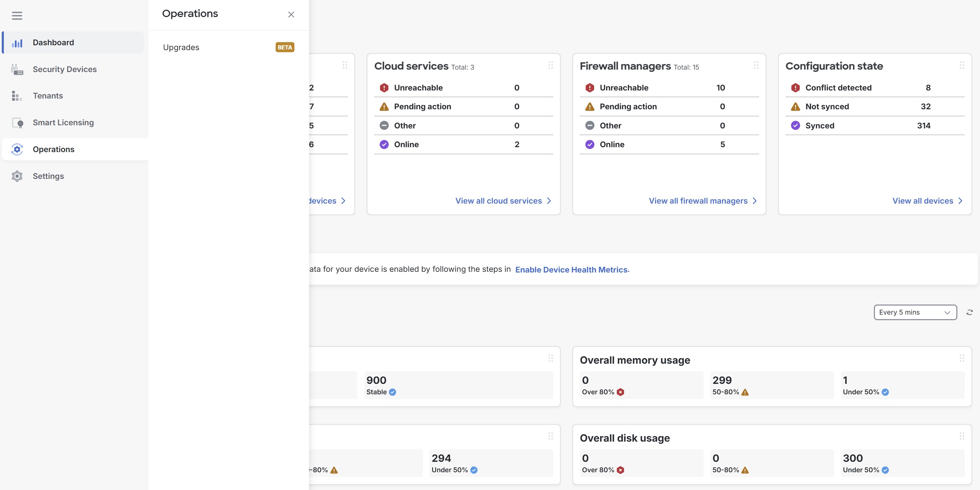The image size is (980, 490).
Task: Expand View all devices chevron in Configuration state
Action: click(x=961, y=200)
